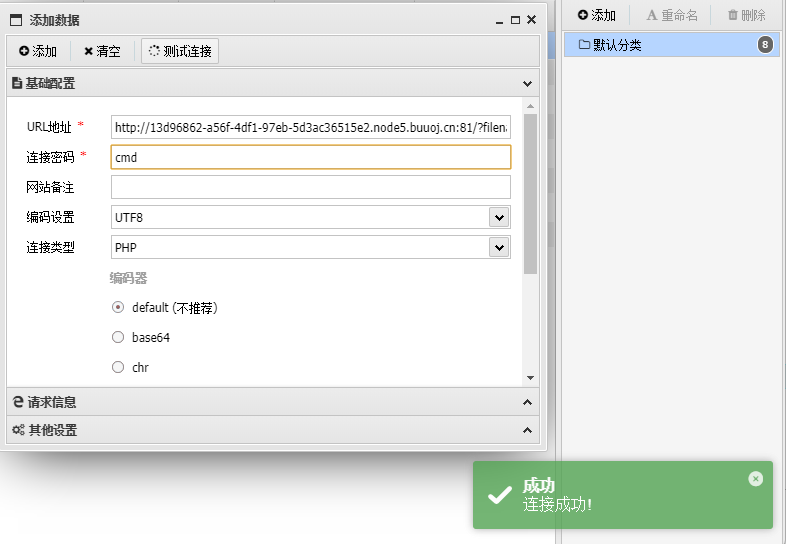Click the dialog's vertical scrollbar
The image size is (786, 544).
[x=530, y=195]
